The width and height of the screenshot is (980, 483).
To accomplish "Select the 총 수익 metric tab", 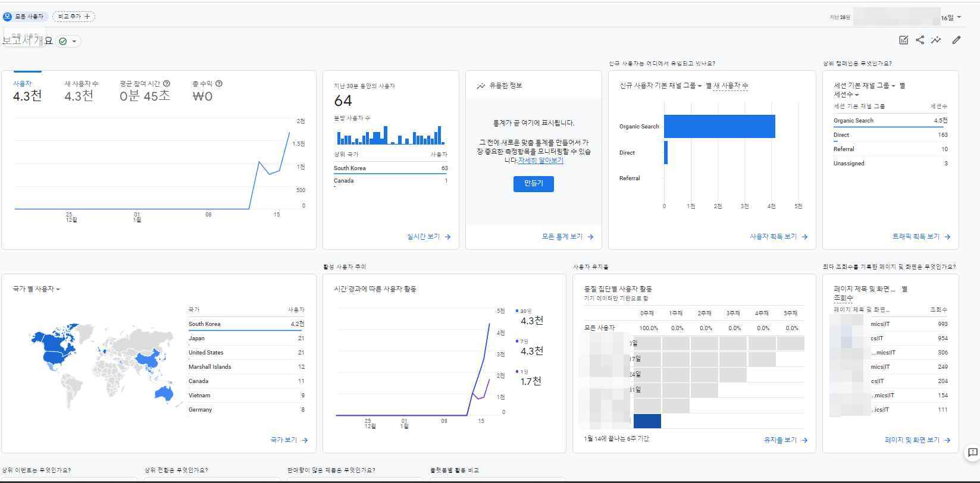I will [207, 91].
